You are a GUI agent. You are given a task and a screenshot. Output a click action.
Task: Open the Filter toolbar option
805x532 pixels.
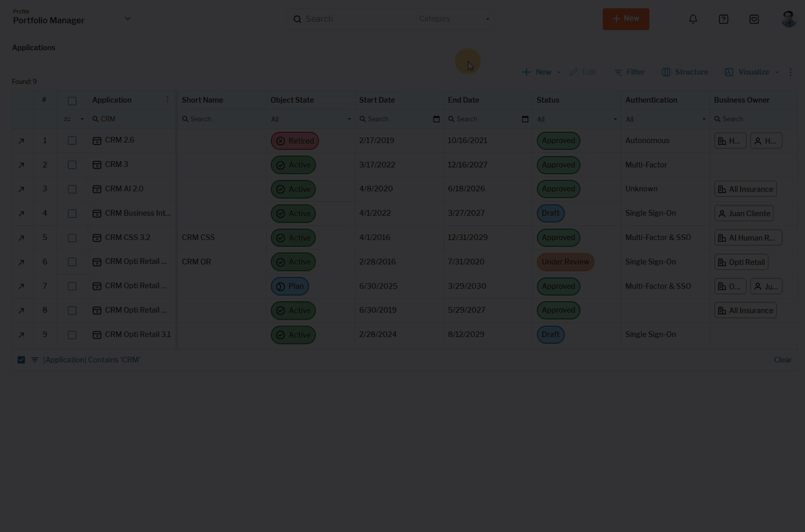point(629,72)
